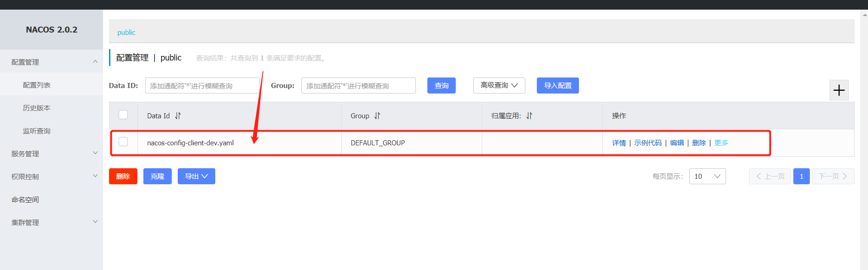The image size is (868, 270).
Task: Tick the select-all checkbox in table header
Action: click(123, 115)
